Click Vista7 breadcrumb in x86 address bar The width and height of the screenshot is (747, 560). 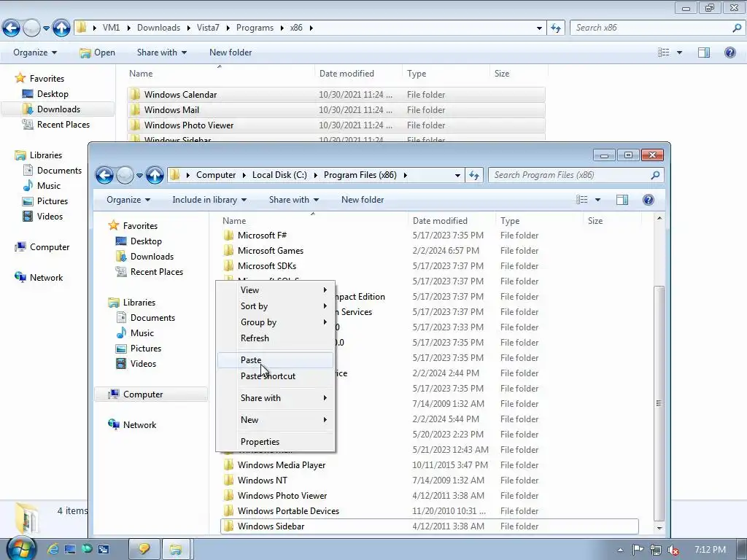click(x=208, y=28)
